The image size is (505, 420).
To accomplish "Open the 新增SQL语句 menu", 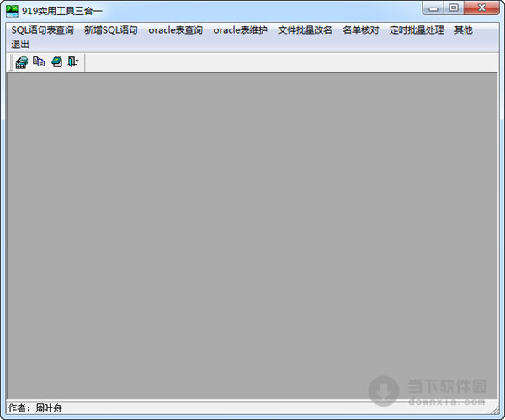I will [111, 30].
